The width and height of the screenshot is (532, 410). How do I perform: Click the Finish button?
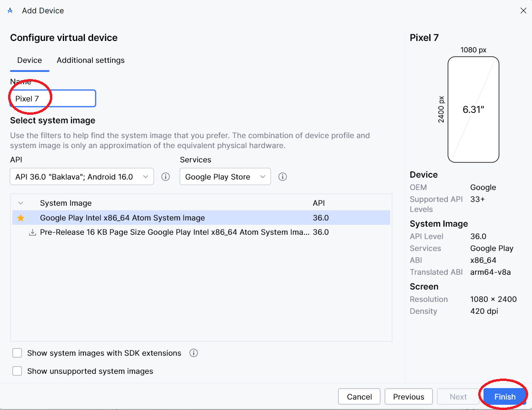point(504,397)
